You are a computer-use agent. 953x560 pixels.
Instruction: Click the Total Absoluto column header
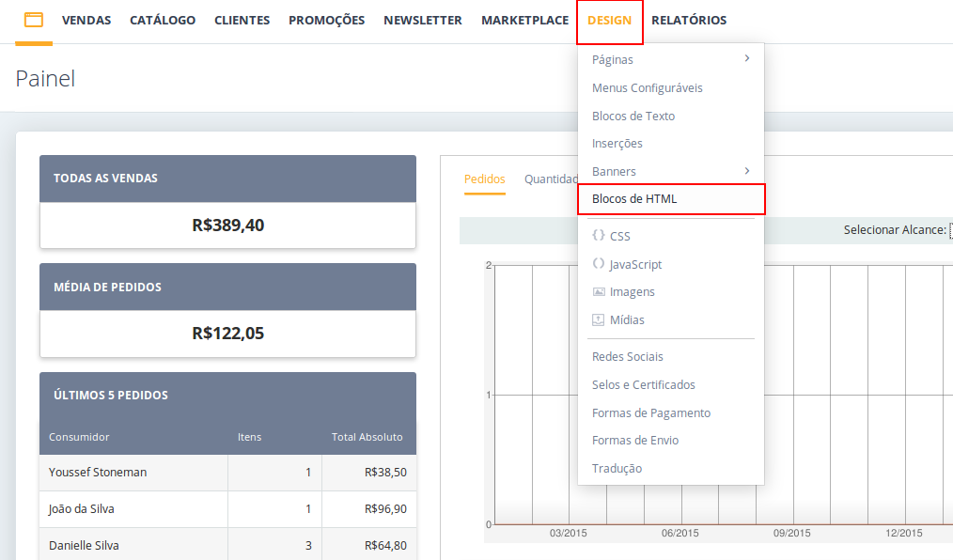coord(367,437)
